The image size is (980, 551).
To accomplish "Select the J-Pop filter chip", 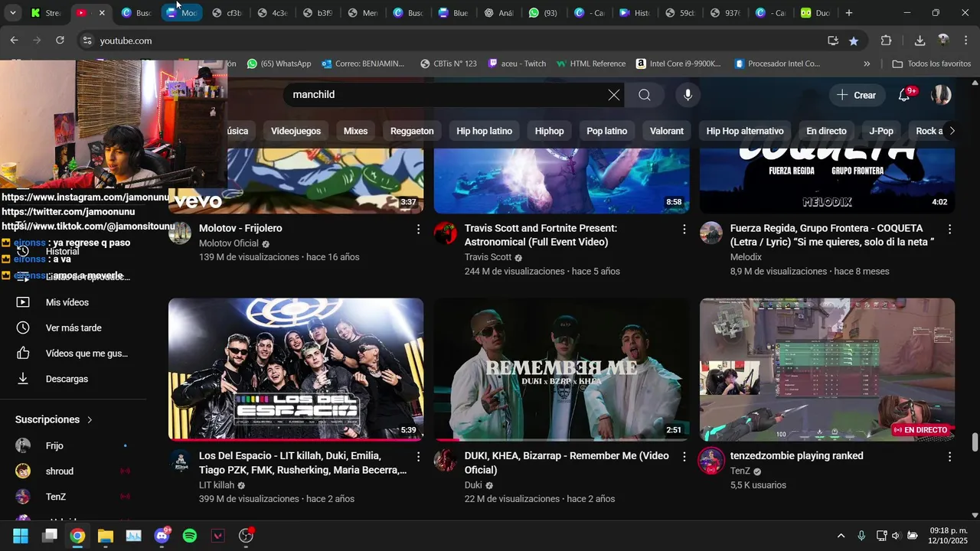I will 881,131.
